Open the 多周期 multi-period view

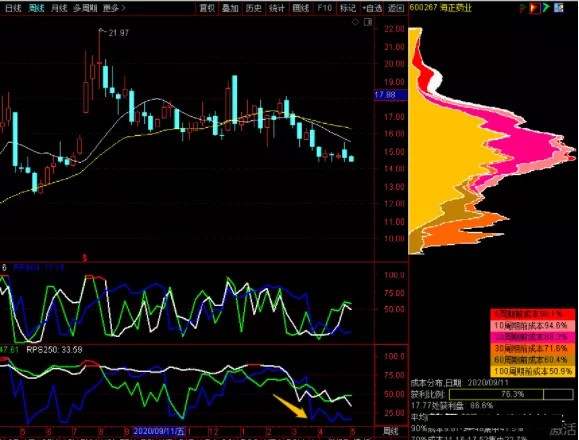coord(85,8)
